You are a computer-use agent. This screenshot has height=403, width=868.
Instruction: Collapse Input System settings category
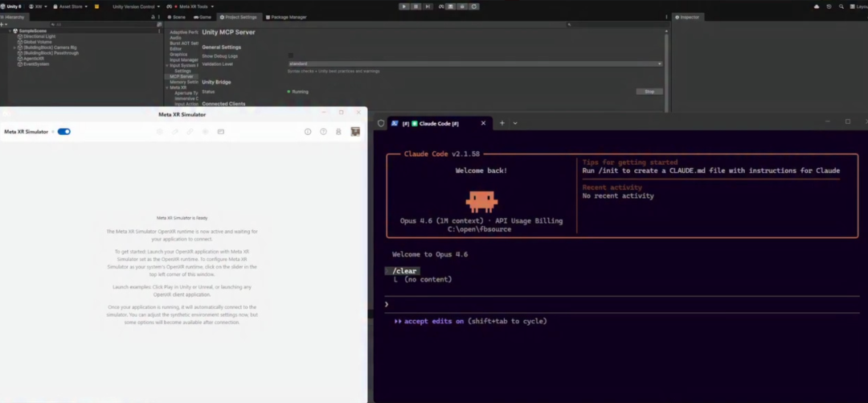click(x=167, y=65)
